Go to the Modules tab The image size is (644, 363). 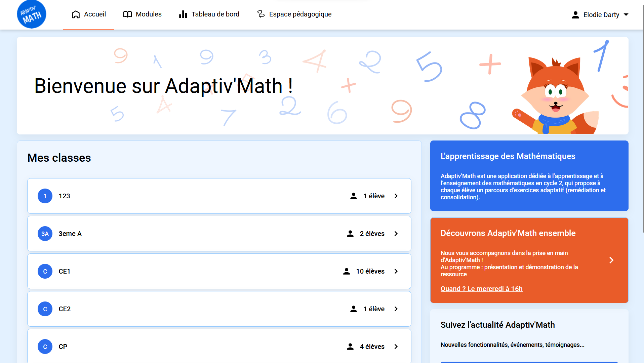click(x=142, y=14)
